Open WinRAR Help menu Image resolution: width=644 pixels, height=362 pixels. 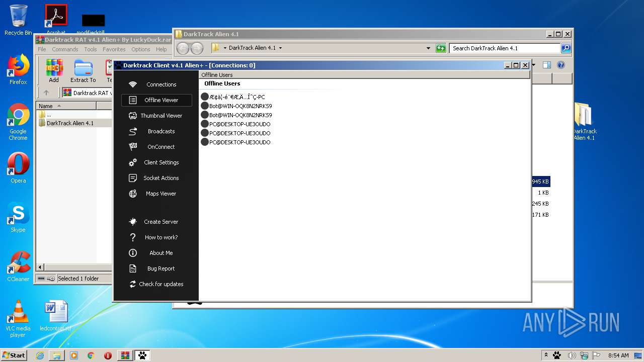[162, 49]
